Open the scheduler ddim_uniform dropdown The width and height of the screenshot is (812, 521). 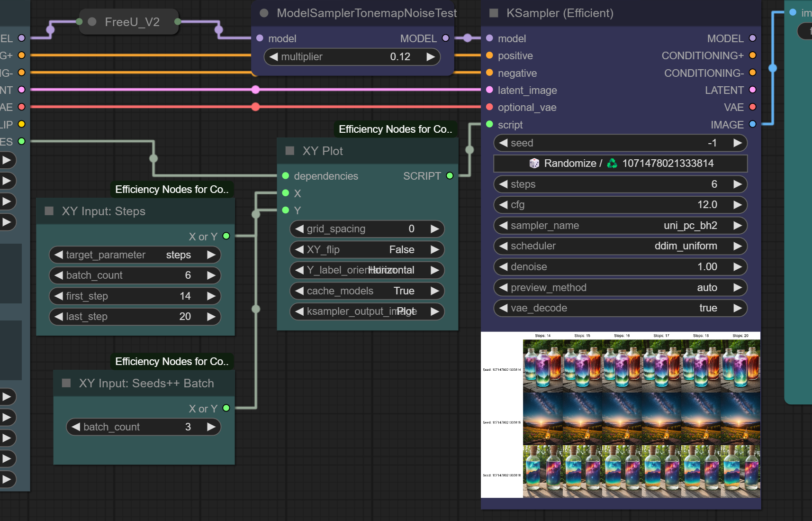tap(620, 246)
